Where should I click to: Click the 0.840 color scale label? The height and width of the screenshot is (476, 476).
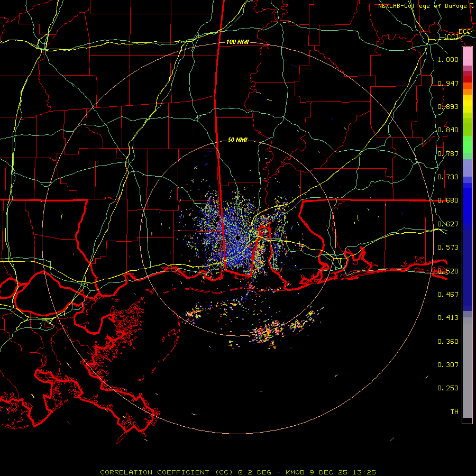[448, 130]
